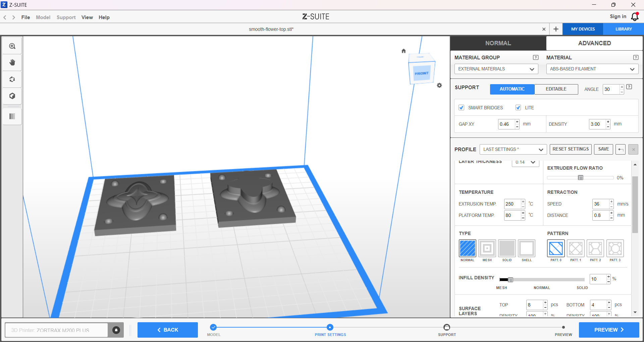Go back with left arrow
Viewport: 644px width, 342px height.
[5, 17]
